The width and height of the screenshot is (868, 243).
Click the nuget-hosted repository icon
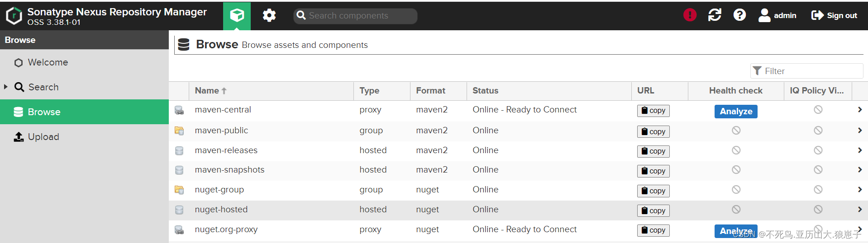point(179,210)
